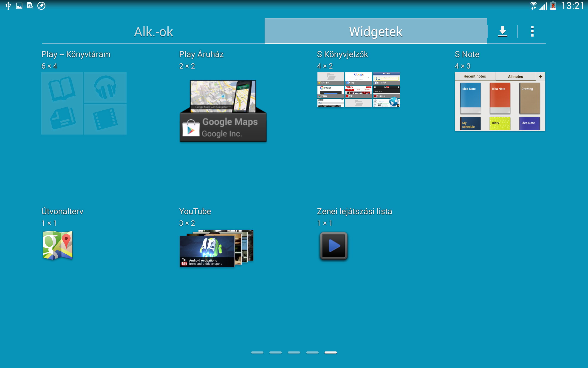
Task: Tap the 13:21 clock
Action: [572, 6]
